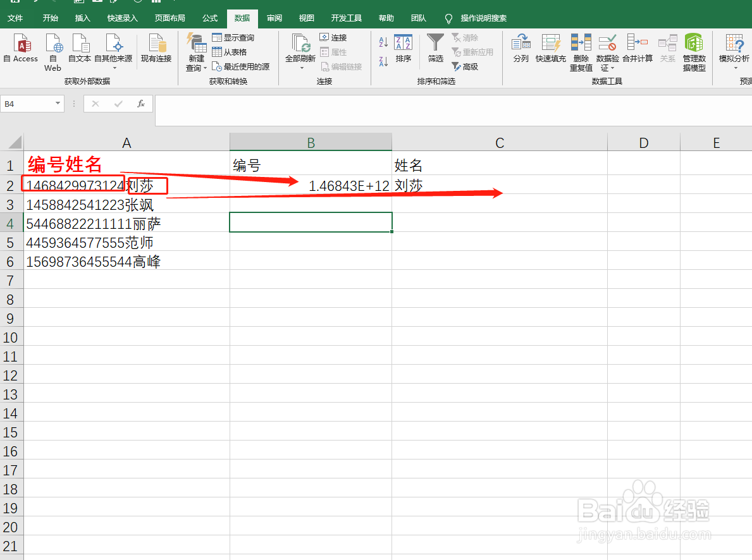This screenshot has width=752, height=560.
Task: Switch to the 开始 home tab
Action: (x=51, y=18)
